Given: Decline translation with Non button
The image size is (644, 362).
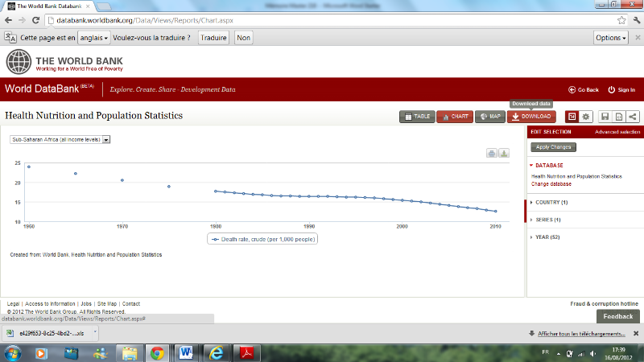Looking at the screenshot, I should click(x=244, y=37).
